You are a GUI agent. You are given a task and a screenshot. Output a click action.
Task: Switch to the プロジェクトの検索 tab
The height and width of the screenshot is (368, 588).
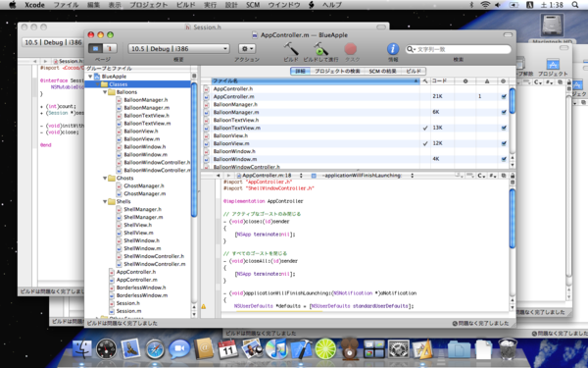pyautogui.click(x=337, y=71)
